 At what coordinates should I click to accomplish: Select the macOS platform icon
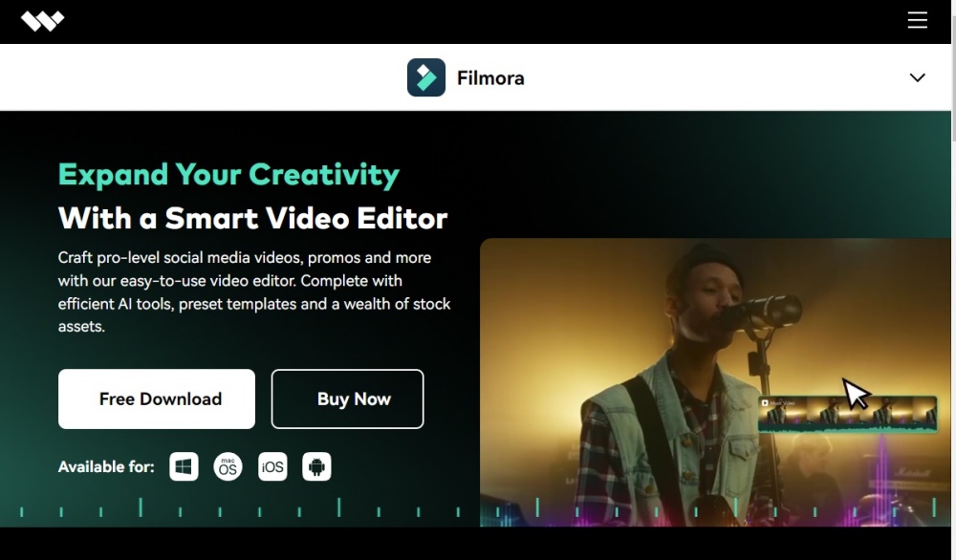pos(228,466)
